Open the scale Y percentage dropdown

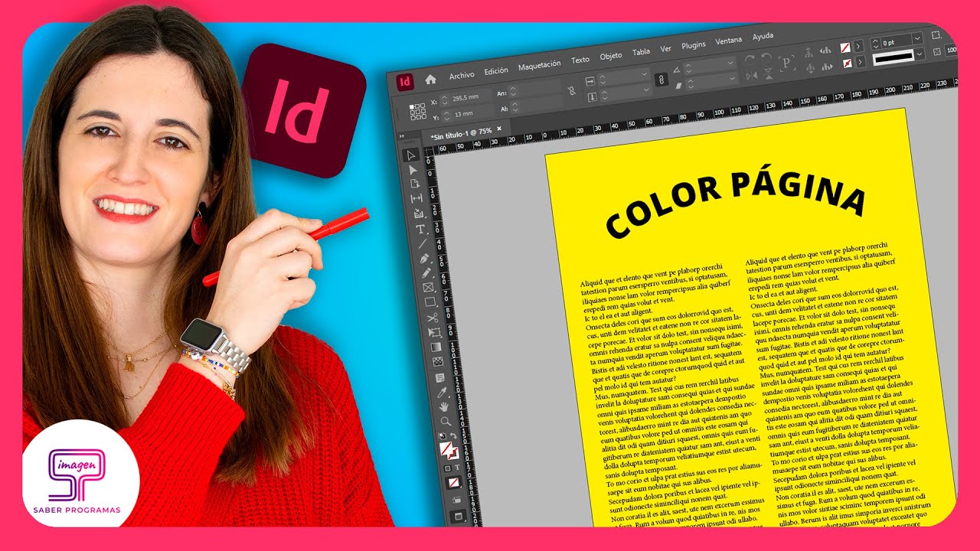click(645, 91)
